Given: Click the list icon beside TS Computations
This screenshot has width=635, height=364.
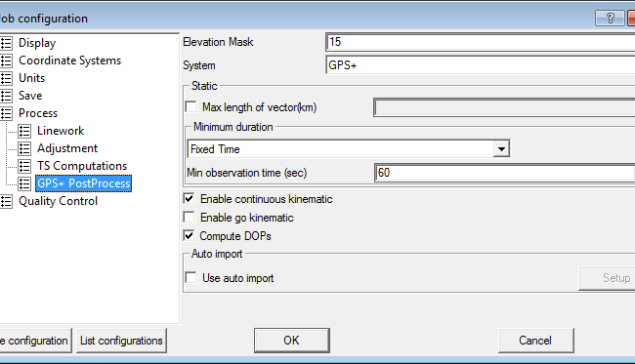Looking at the screenshot, I should [24, 166].
